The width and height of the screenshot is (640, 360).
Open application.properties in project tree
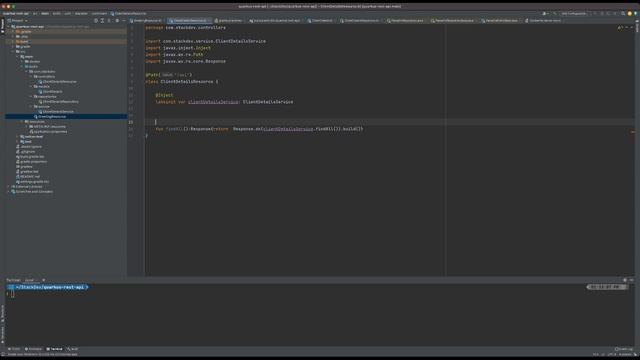[x=48, y=131]
